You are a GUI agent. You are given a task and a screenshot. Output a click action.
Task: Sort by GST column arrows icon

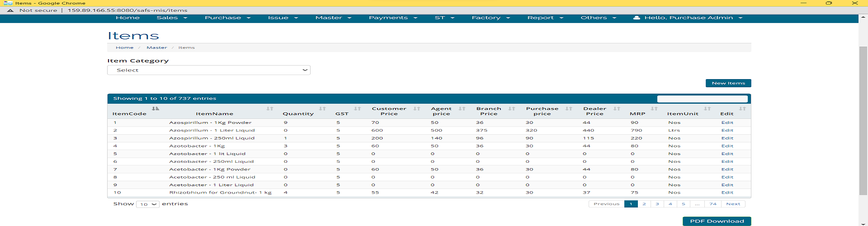tap(357, 108)
